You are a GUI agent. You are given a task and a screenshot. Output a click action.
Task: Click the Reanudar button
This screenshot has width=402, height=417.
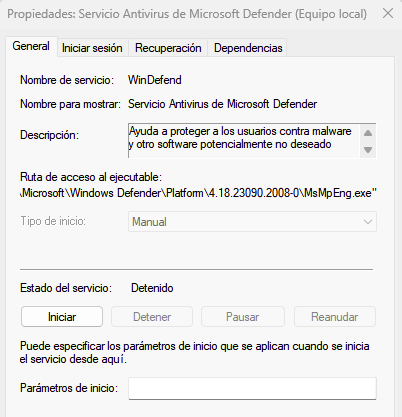(x=335, y=317)
